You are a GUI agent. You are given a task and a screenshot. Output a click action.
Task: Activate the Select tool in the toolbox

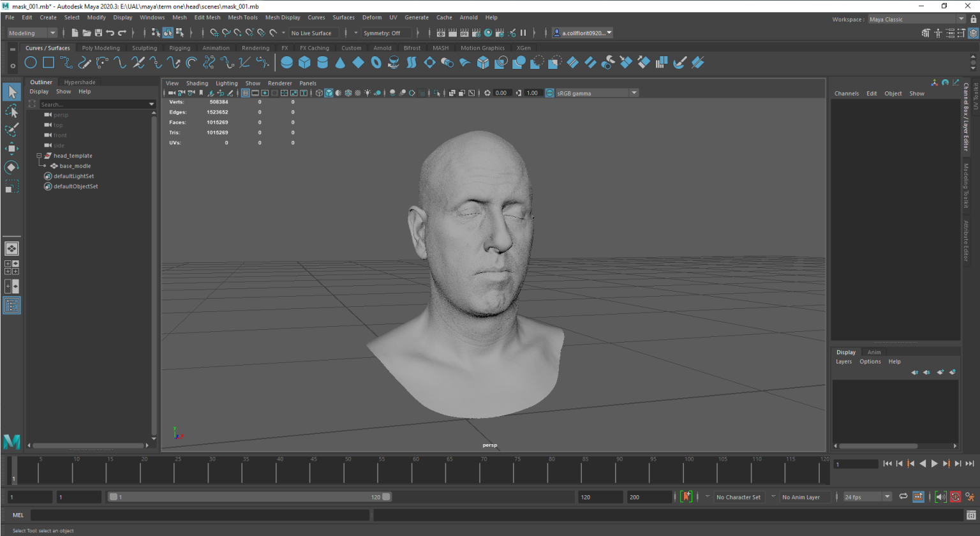(11, 92)
